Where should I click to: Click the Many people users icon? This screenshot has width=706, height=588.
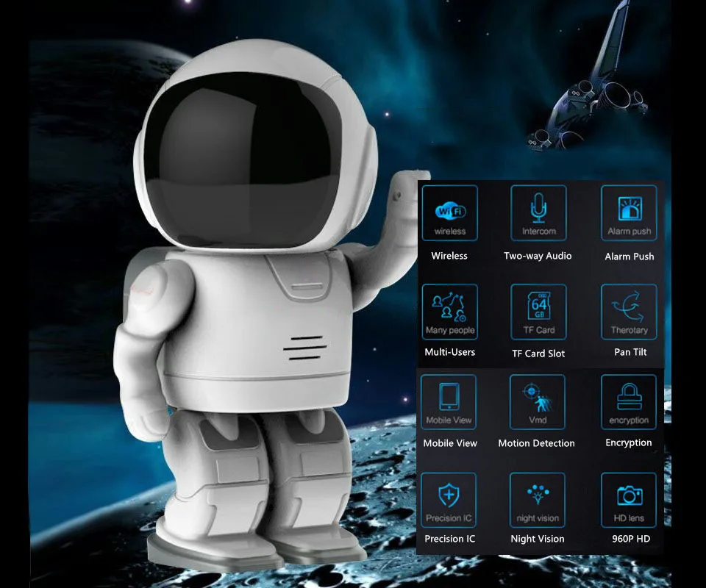point(450,312)
